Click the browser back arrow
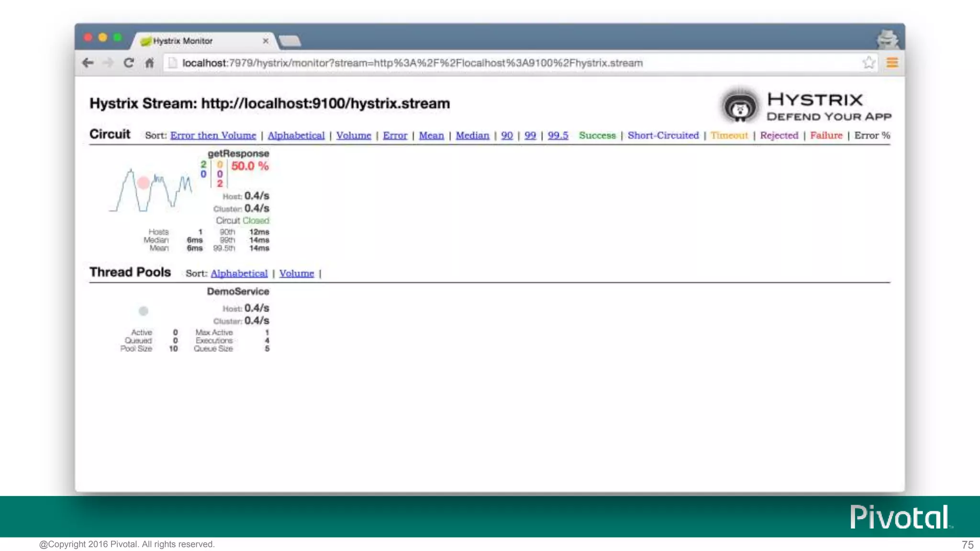This screenshot has height=551, width=980. coord(88,63)
